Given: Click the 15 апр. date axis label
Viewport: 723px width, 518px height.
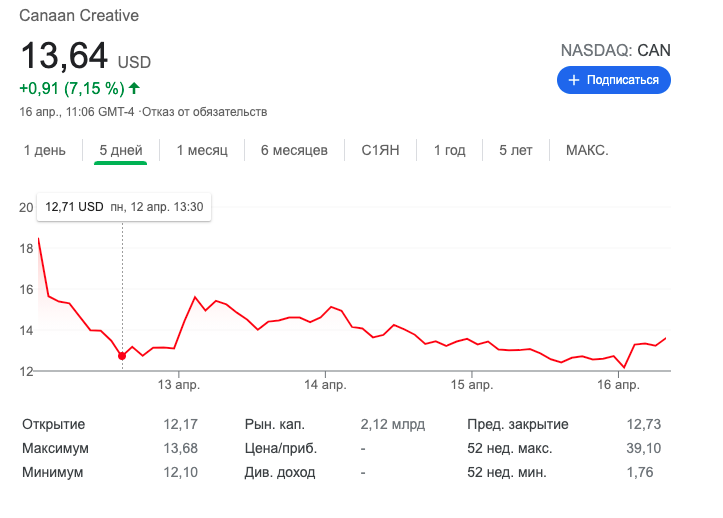Looking at the screenshot, I should pyautogui.click(x=472, y=385).
